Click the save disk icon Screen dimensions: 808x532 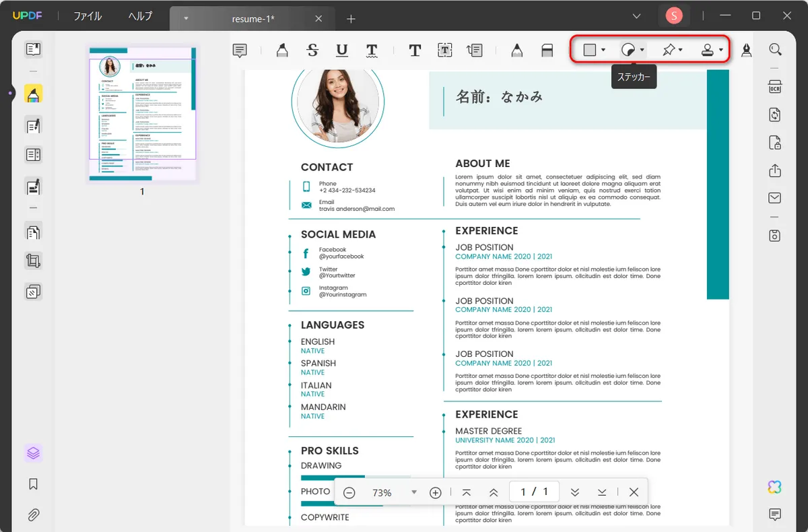[775, 235]
